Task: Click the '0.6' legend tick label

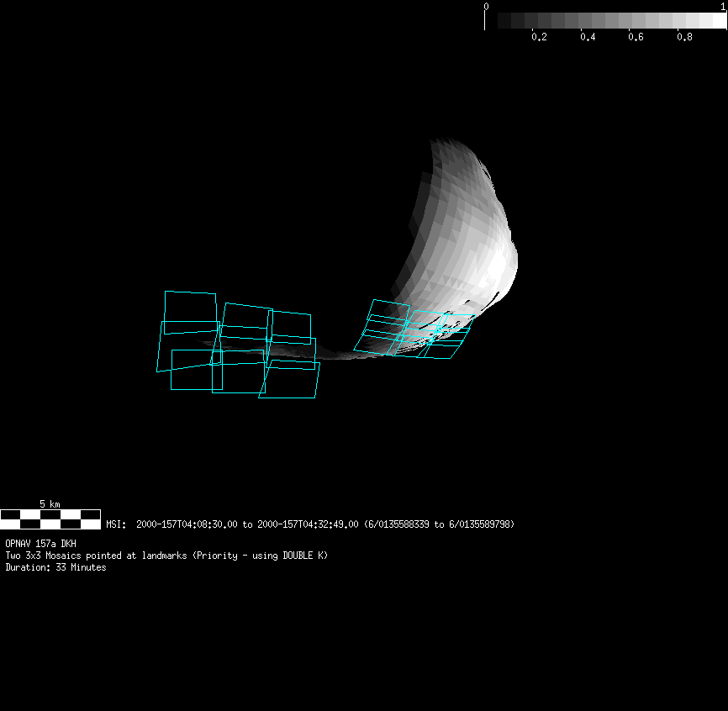Action: tap(636, 37)
